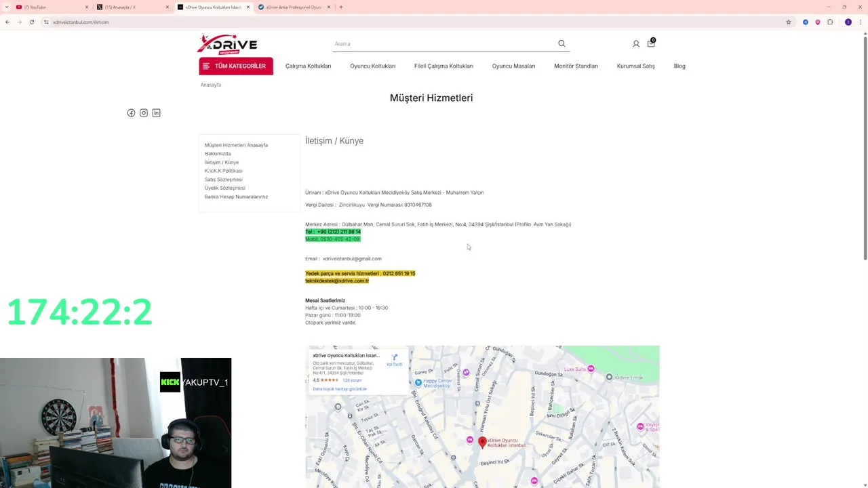Screen dimensions: 868x488
Task: Click the teknikdestek@xdrive.com.tr email
Action: pyautogui.click(x=337, y=281)
